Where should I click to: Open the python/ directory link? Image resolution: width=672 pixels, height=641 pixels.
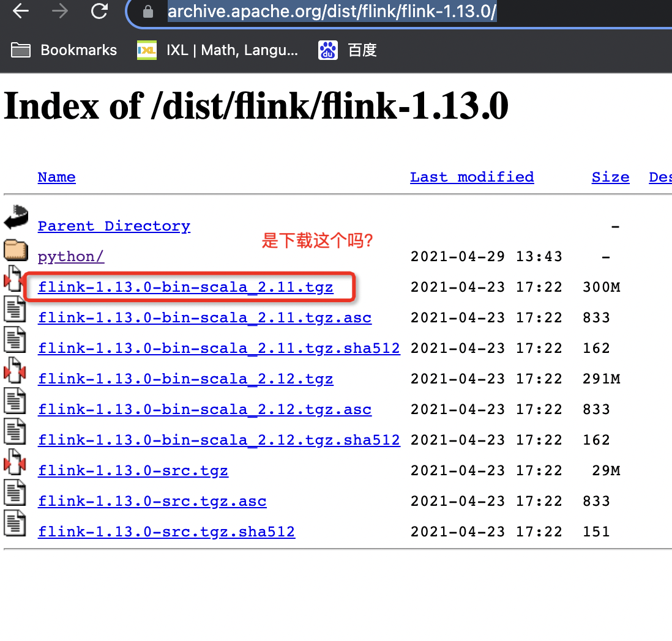pos(71,256)
